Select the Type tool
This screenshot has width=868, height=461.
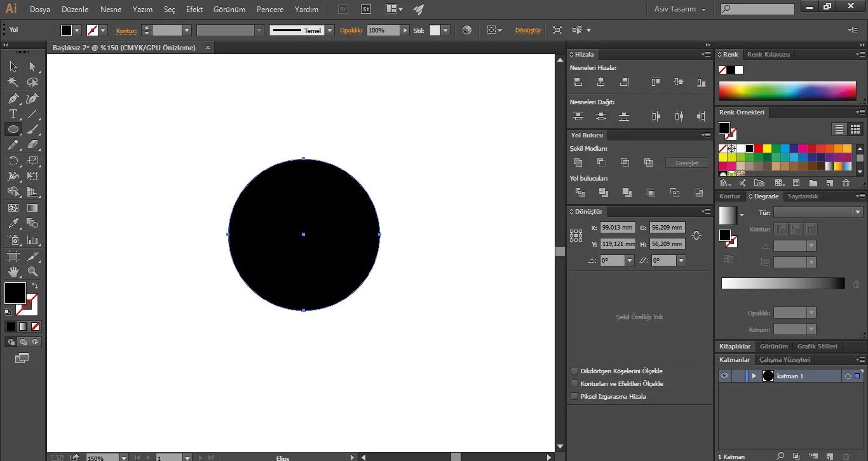click(x=13, y=114)
